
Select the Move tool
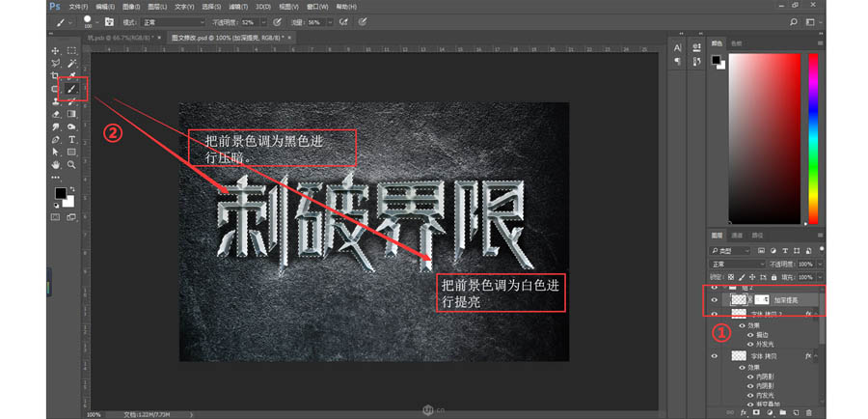(55, 51)
